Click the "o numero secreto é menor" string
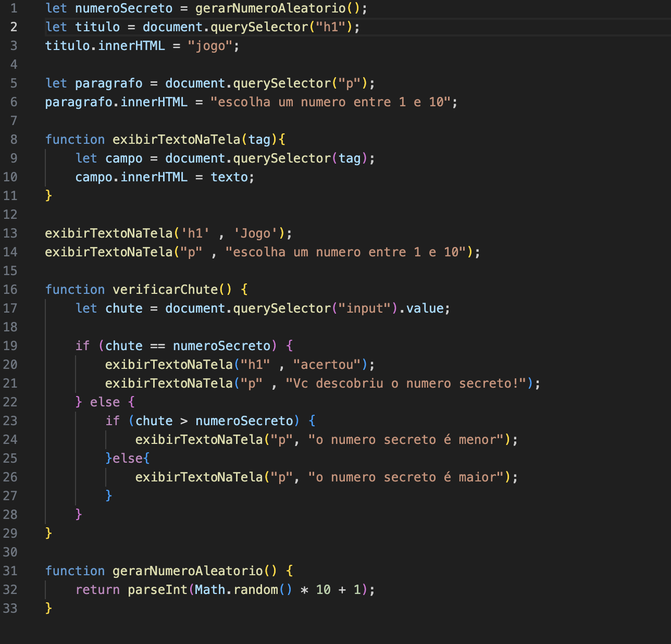The height and width of the screenshot is (644, 671). click(406, 440)
